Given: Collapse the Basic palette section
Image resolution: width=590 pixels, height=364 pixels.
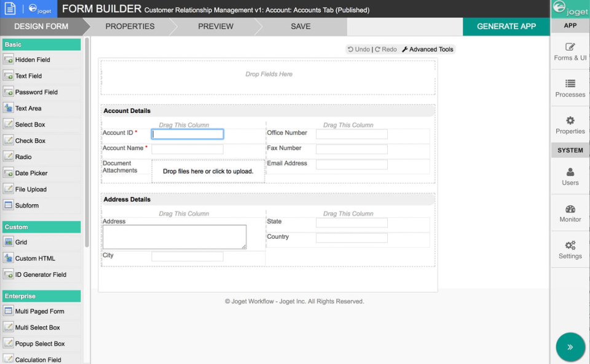Looking at the screenshot, I should point(41,44).
